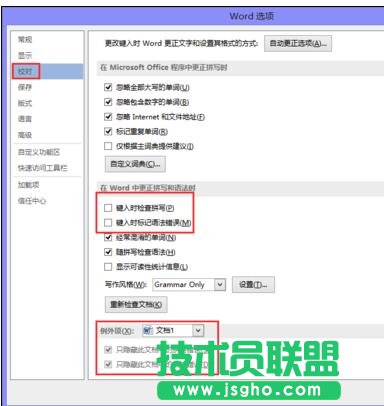Click the 例外项(X) label
This screenshot has width=384, height=406.
pyautogui.click(x=117, y=331)
